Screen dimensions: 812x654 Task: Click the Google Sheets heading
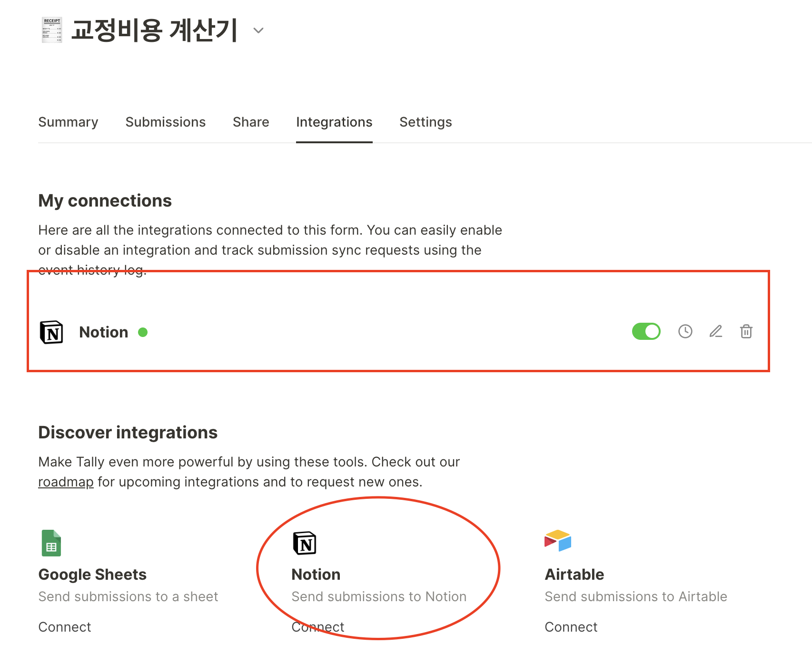(92, 575)
